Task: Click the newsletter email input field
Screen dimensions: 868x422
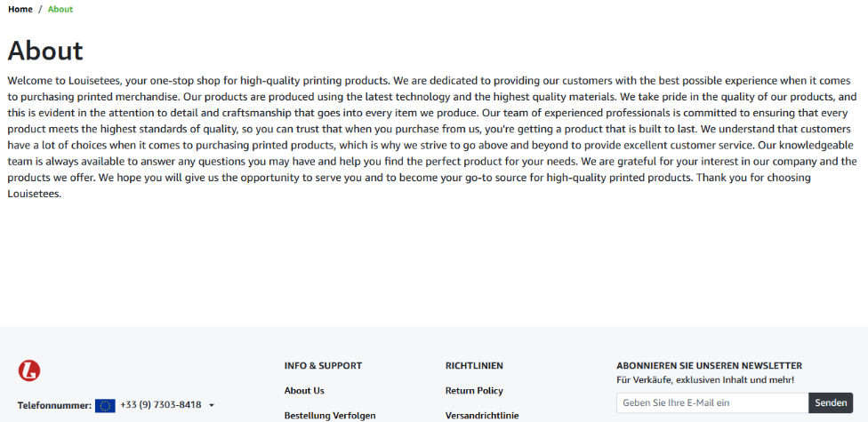Action: pos(711,403)
